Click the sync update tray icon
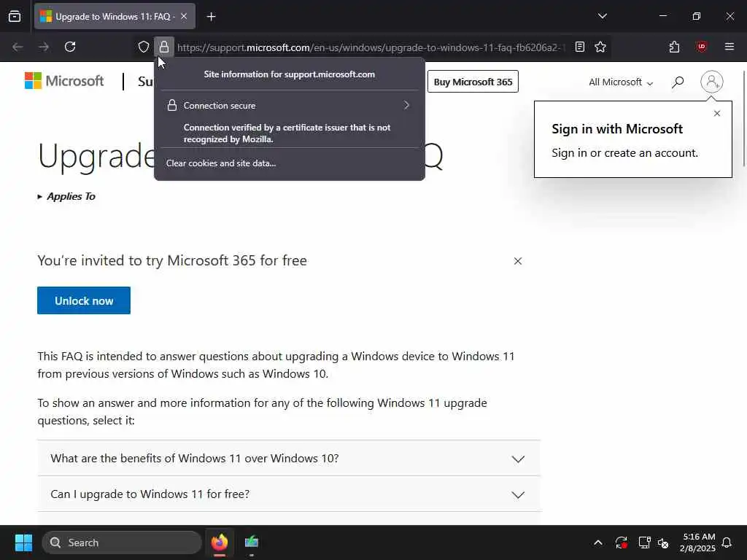This screenshot has height=560, width=747. pos(622,542)
